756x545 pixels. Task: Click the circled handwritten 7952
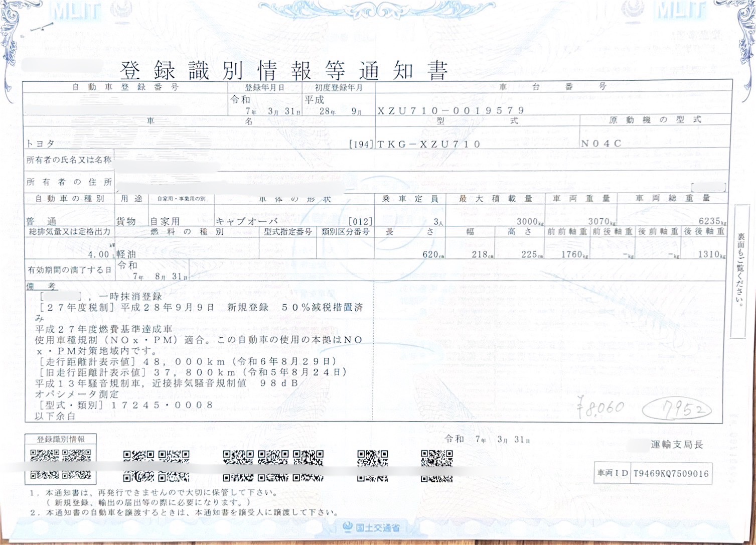(x=677, y=410)
